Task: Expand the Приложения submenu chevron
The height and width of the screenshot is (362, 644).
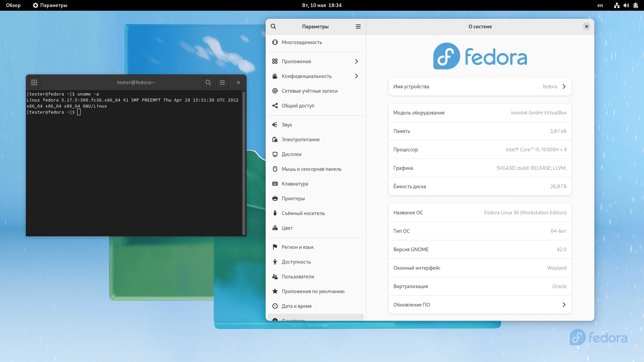Action: point(357,61)
